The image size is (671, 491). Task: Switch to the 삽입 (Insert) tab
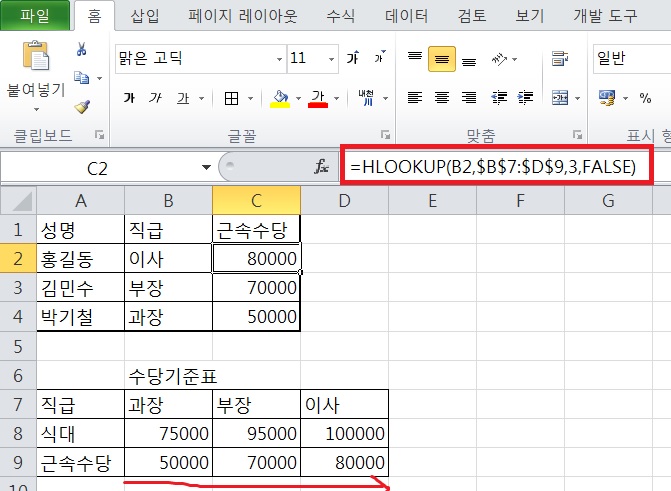click(x=145, y=16)
